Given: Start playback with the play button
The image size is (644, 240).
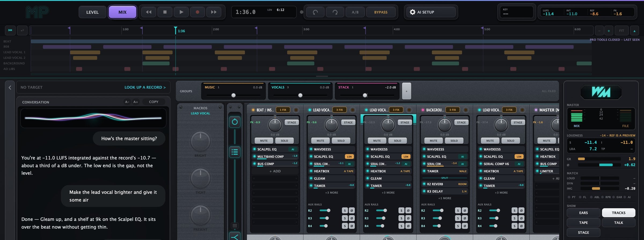Looking at the screenshot, I should 181,12.
